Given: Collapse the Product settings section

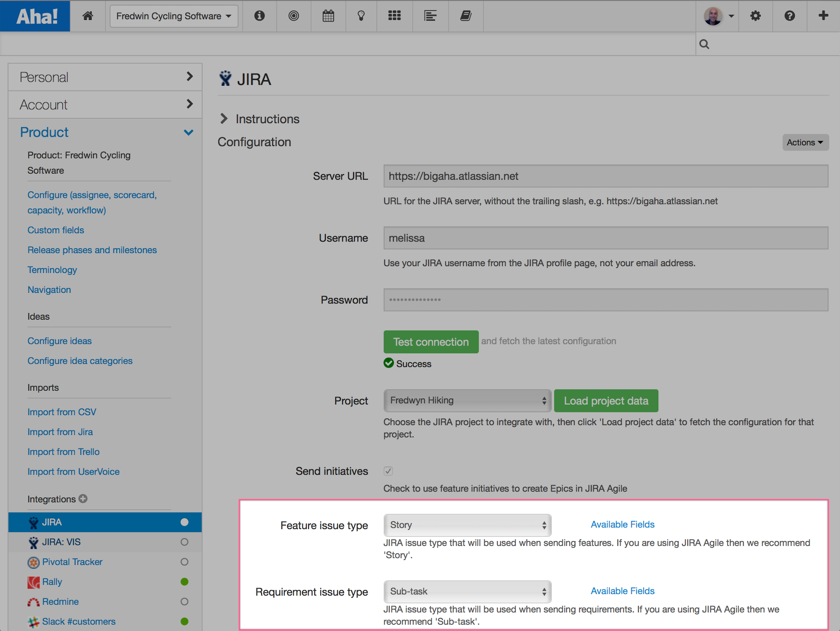Looking at the screenshot, I should 105,132.
